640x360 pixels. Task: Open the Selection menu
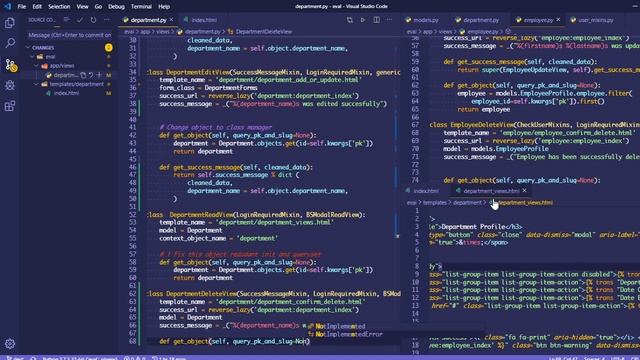[59, 7]
